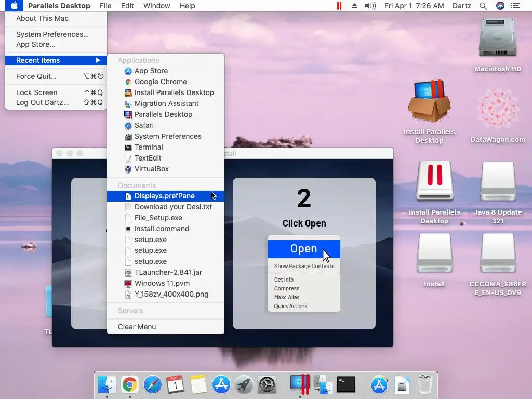This screenshot has width=532, height=399.
Task: Click the Parallels pause icon in menu bar
Action: [339, 6]
